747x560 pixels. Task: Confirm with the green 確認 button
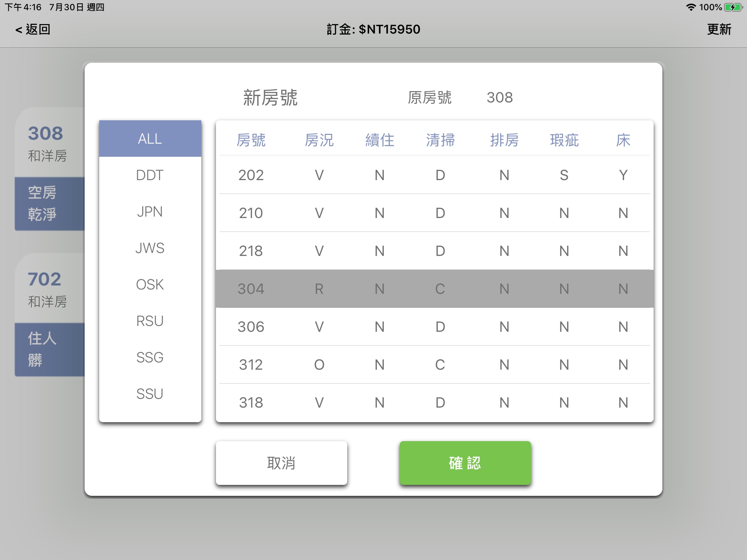coord(465,463)
